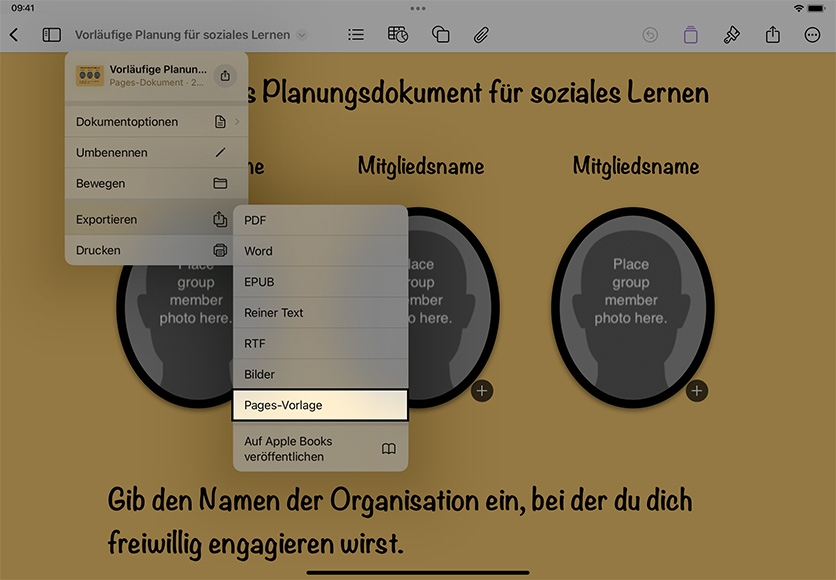Go back with the left chevron

coord(14,35)
